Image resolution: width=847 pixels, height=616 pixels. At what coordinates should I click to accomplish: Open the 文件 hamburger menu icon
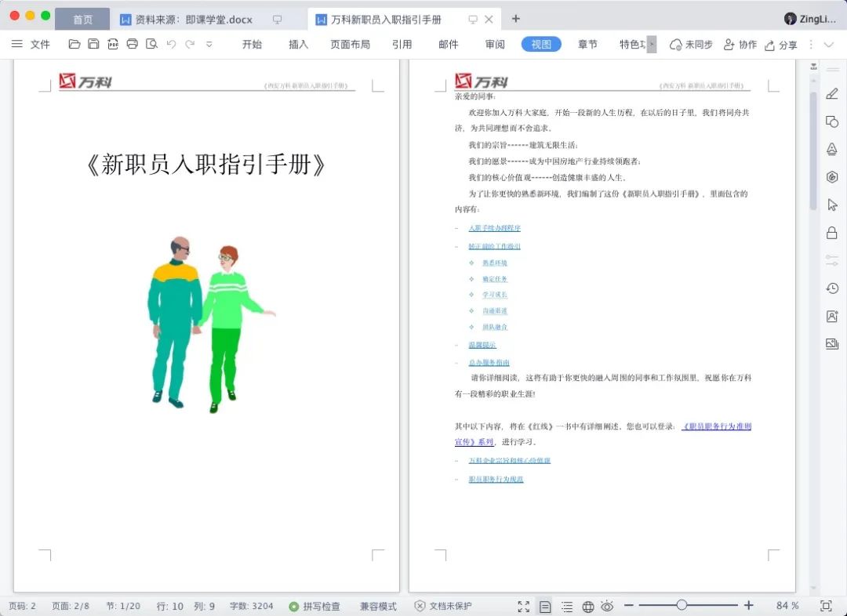(x=17, y=44)
